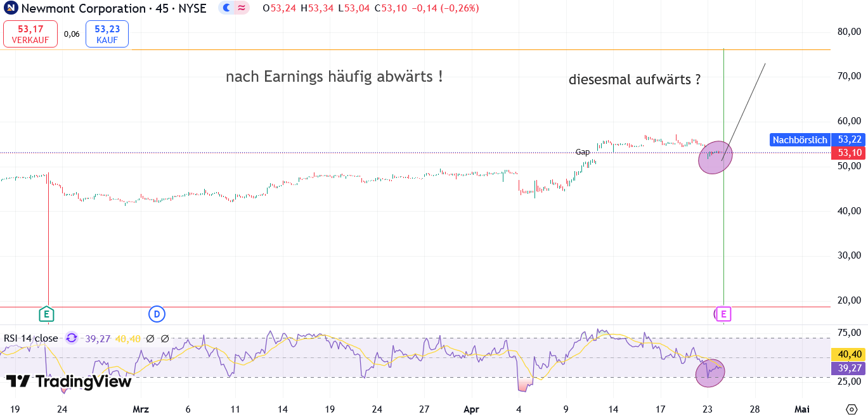Click the yellow RSI MA value 40,40 in legend

127,338
